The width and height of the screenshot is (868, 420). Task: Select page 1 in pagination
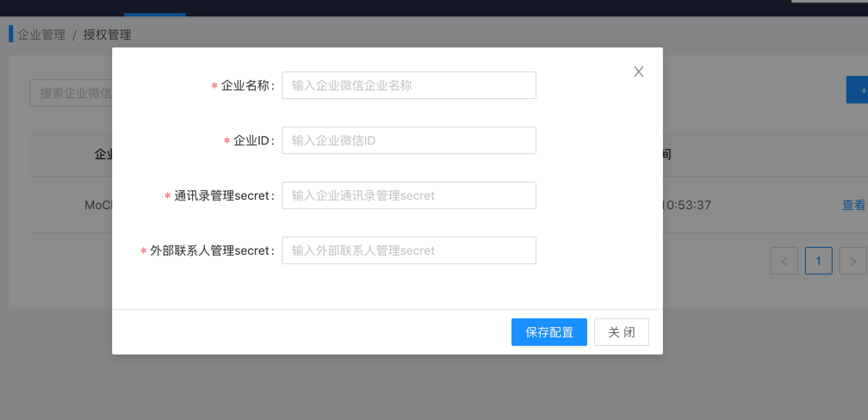[818, 262]
